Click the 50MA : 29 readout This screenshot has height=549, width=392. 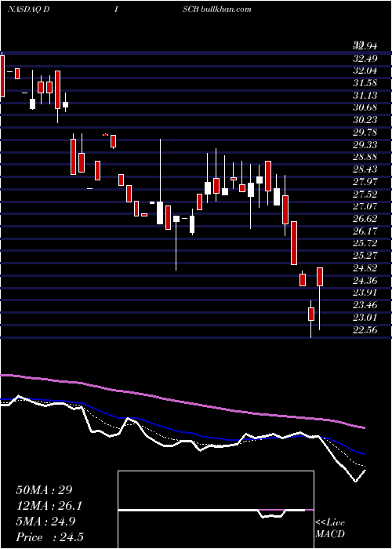[44, 490]
